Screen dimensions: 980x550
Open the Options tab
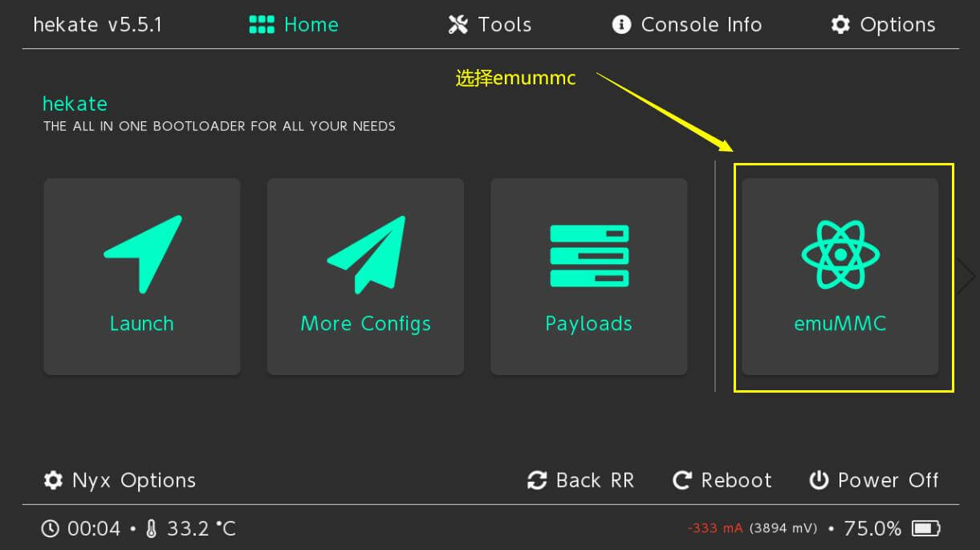click(883, 25)
